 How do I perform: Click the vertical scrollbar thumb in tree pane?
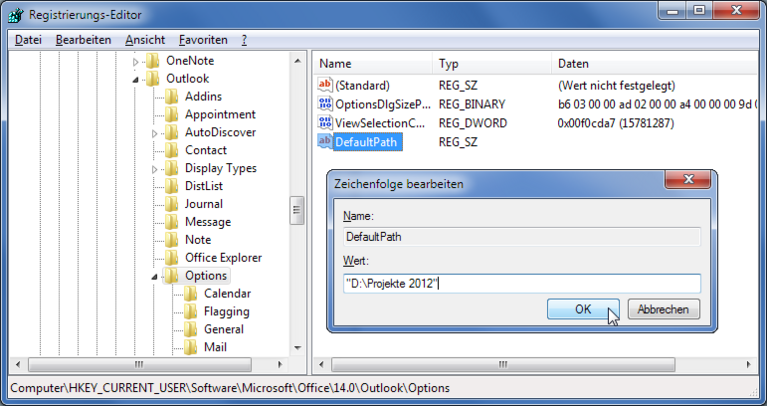pyautogui.click(x=297, y=210)
